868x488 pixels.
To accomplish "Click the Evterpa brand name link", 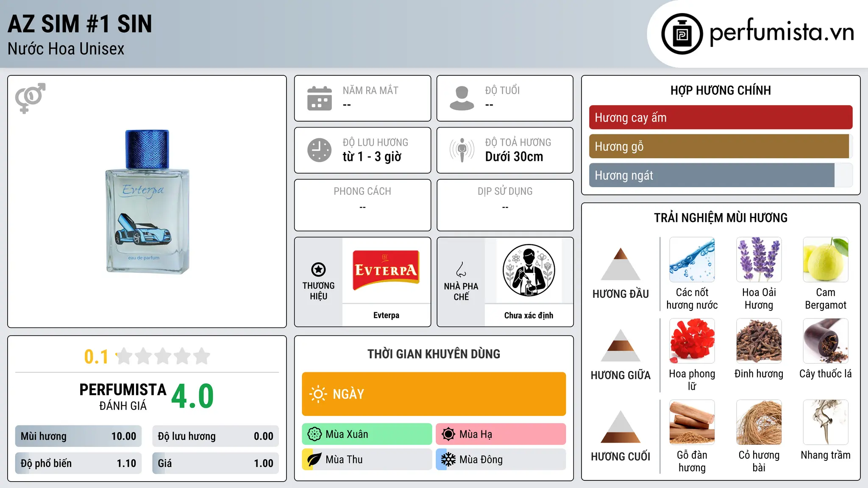I will 386,315.
